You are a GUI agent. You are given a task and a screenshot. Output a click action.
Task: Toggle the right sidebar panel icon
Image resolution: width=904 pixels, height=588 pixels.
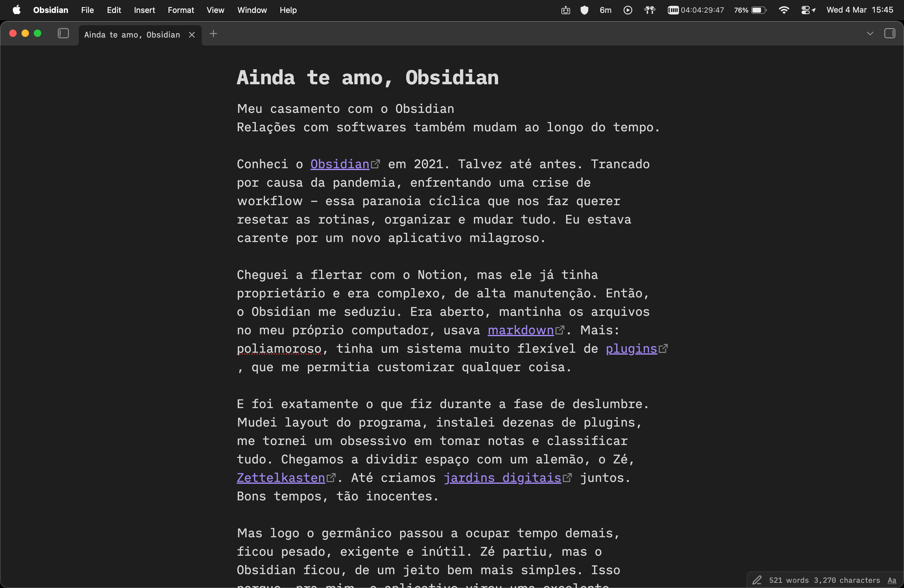pyautogui.click(x=890, y=34)
